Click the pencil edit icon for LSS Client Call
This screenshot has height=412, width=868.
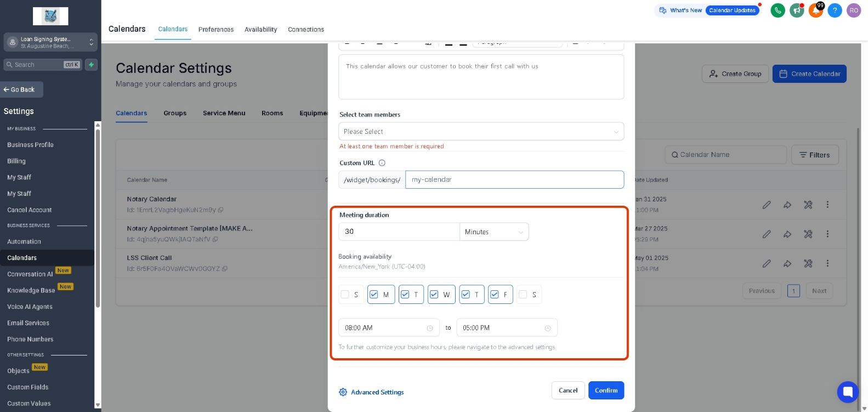767,263
